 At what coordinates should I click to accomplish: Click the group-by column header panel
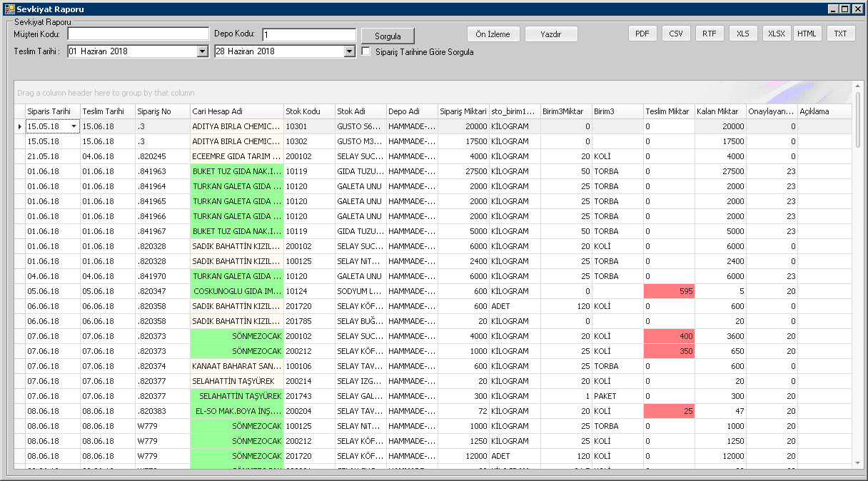[x=433, y=93]
